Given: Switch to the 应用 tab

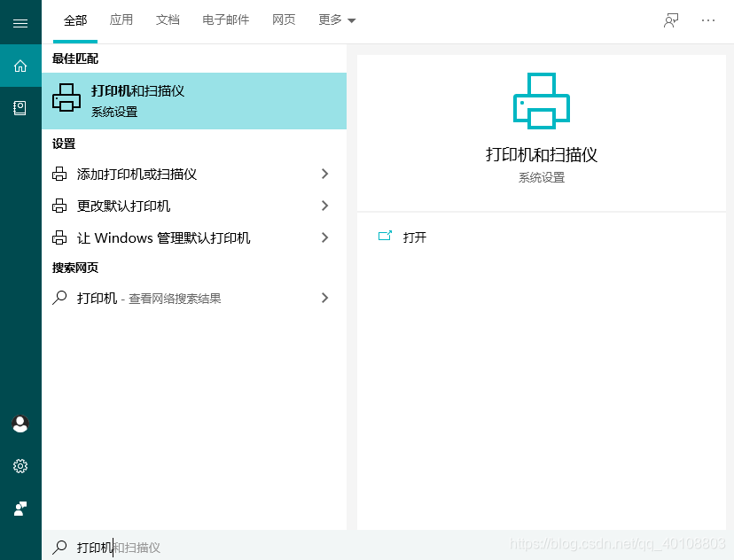Looking at the screenshot, I should point(121,19).
